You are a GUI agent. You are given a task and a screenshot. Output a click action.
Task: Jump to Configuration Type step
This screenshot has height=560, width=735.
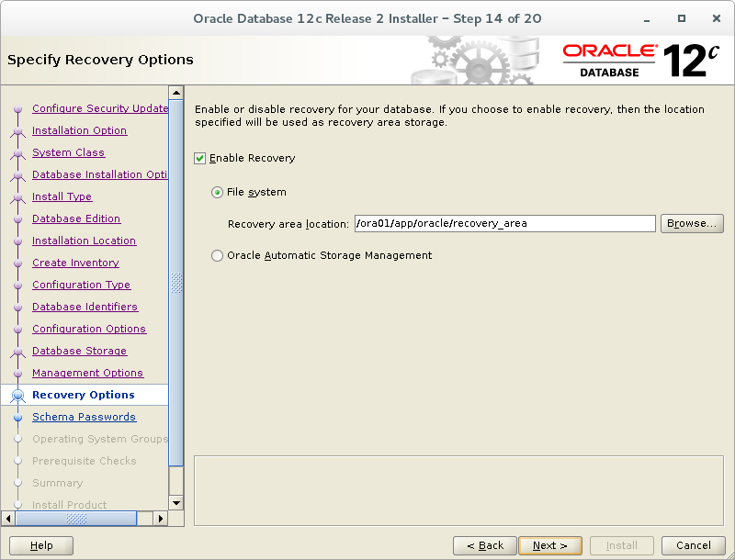[x=81, y=285]
